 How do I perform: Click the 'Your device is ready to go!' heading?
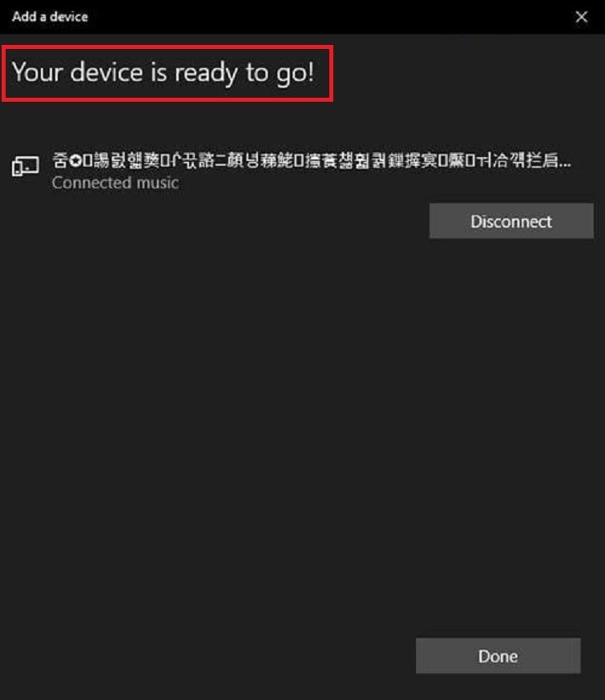[x=163, y=73]
